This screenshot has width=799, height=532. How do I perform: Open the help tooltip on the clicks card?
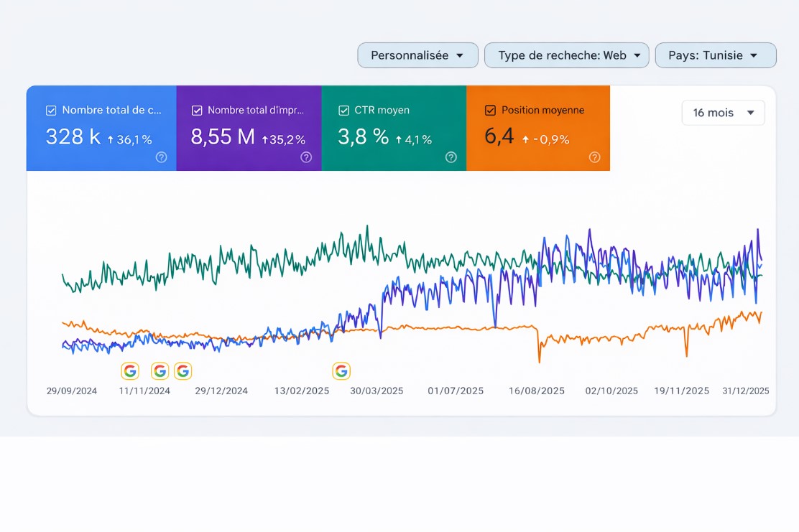(161, 157)
